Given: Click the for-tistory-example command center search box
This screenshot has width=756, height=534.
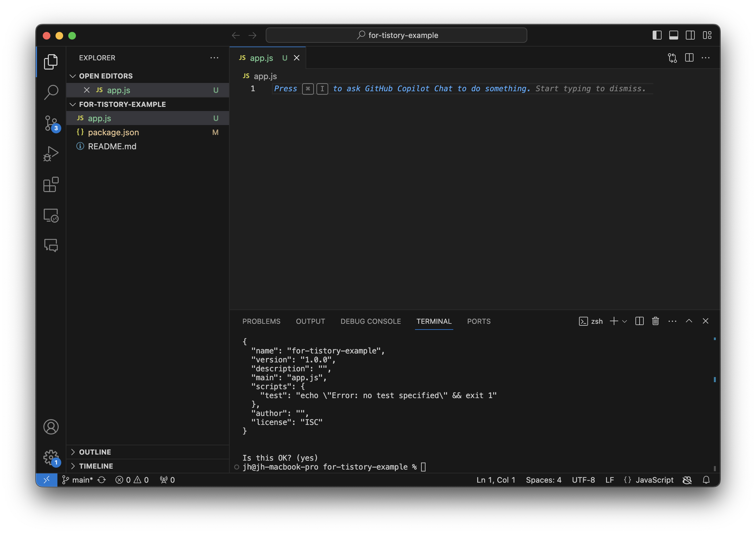Looking at the screenshot, I should click(396, 35).
